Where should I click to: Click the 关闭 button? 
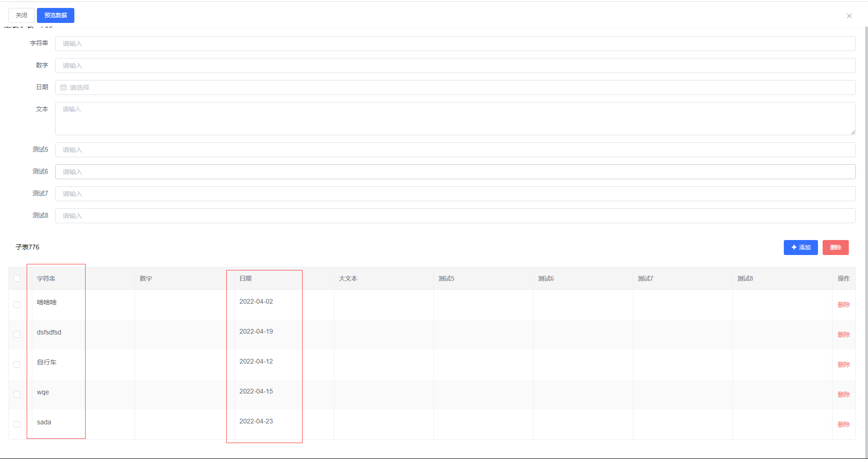(x=22, y=15)
